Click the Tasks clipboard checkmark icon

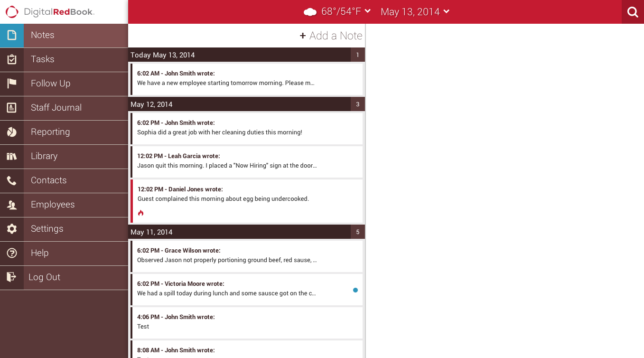[x=12, y=59]
